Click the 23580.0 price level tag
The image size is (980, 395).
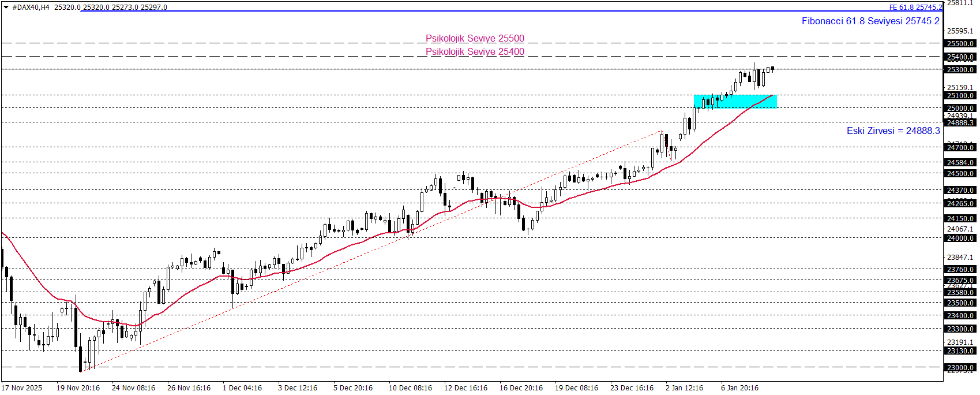pyautogui.click(x=960, y=292)
